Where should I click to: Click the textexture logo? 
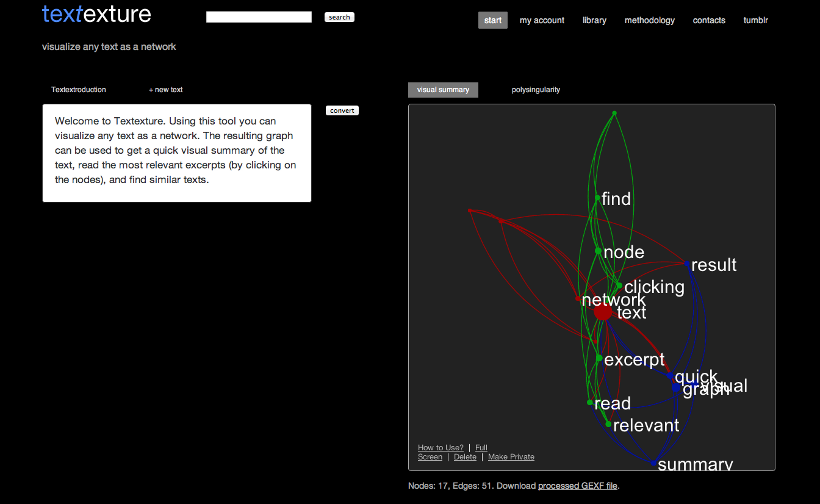coord(96,14)
